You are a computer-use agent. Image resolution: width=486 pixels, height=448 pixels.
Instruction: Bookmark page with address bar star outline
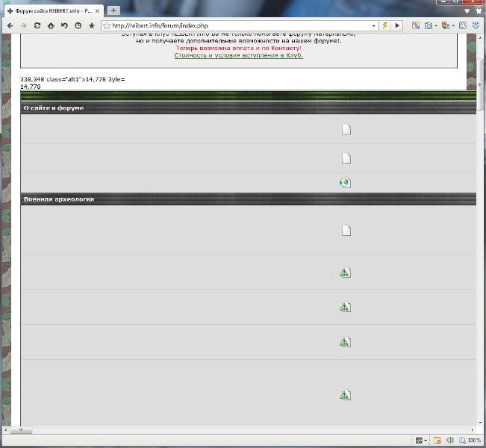tap(107, 25)
